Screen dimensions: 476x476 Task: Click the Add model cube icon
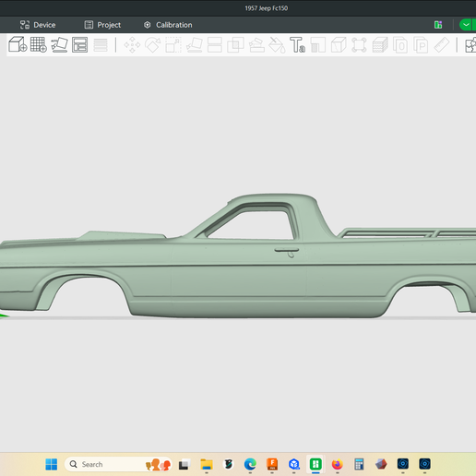tap(18, 44)
